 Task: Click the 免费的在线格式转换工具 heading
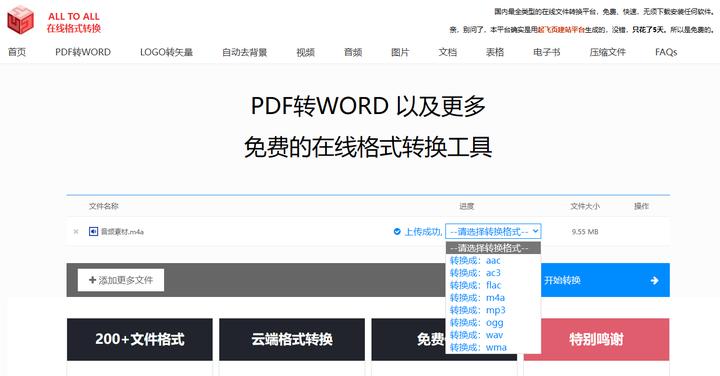coord(368,147)
